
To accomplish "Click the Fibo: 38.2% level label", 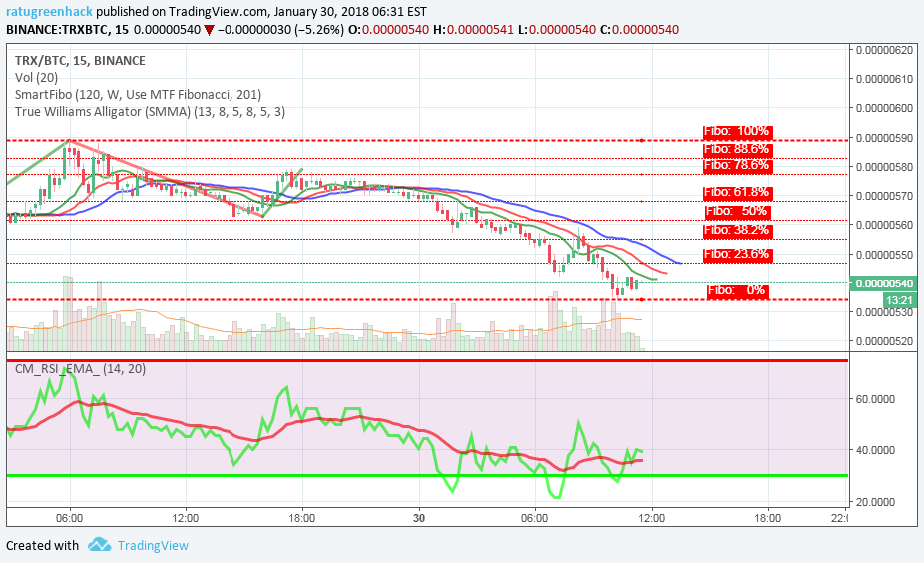I will [737, 230].
